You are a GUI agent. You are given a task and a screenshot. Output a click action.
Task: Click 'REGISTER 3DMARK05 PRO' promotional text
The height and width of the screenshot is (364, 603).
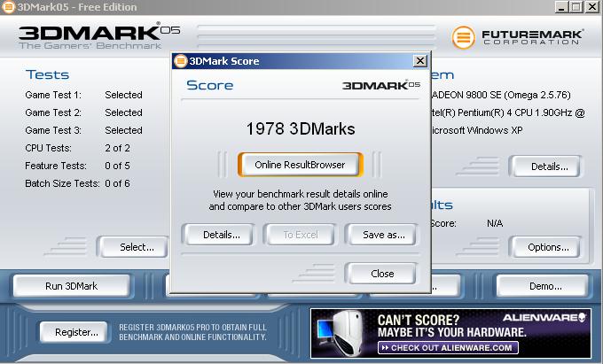[192, 332]
